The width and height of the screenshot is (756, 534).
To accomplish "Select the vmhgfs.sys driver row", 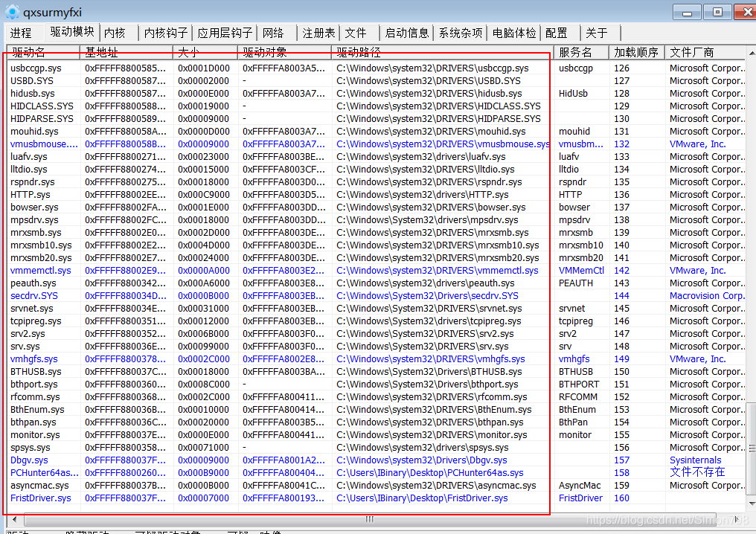I will [377, 359].
